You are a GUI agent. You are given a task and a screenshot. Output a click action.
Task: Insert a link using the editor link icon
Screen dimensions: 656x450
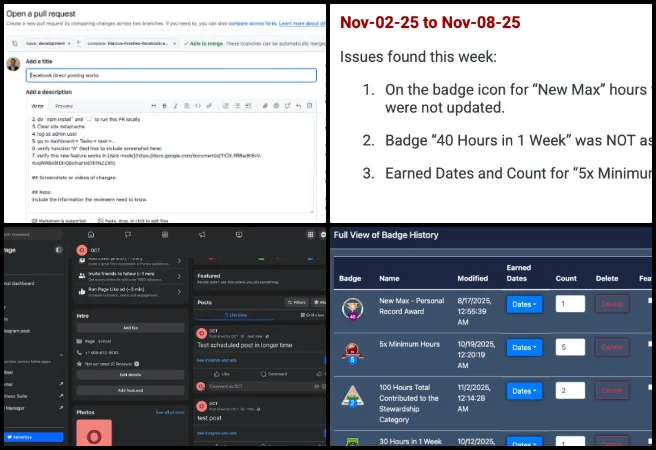207,105
